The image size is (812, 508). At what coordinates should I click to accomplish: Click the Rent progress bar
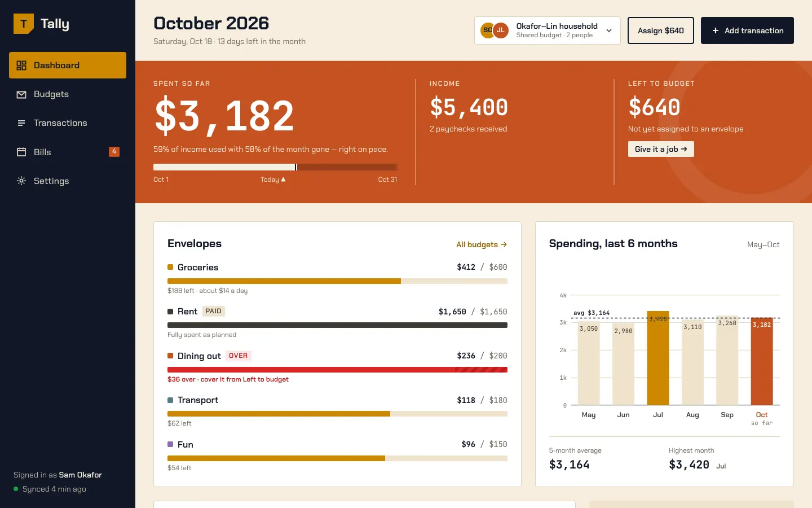[337, 325]
